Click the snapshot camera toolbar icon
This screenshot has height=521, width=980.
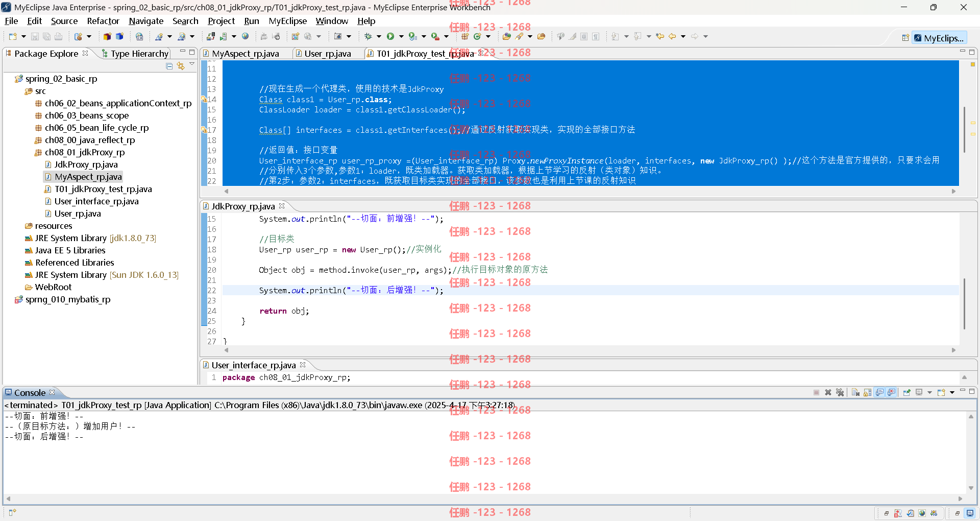click(338, 36)
